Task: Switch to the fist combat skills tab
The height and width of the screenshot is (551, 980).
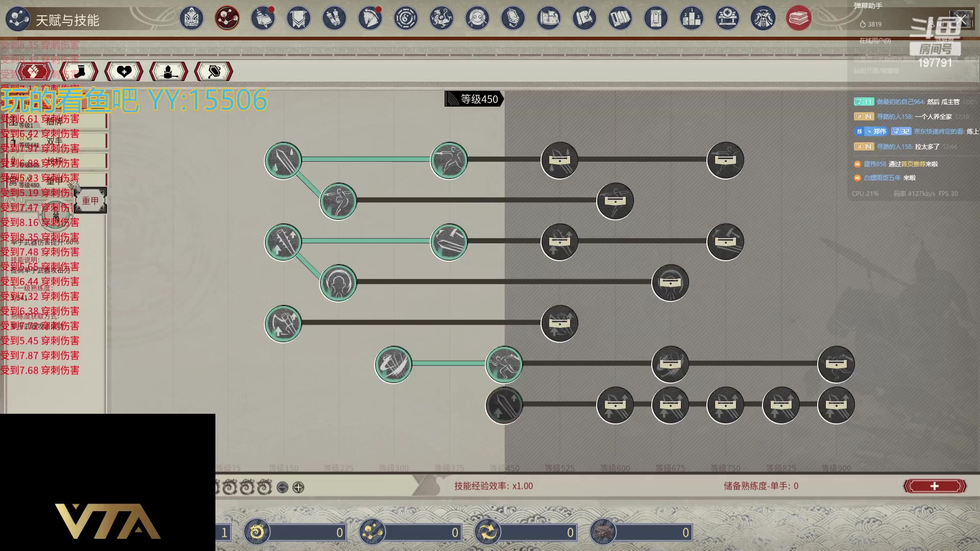Action: coord(34,71)
